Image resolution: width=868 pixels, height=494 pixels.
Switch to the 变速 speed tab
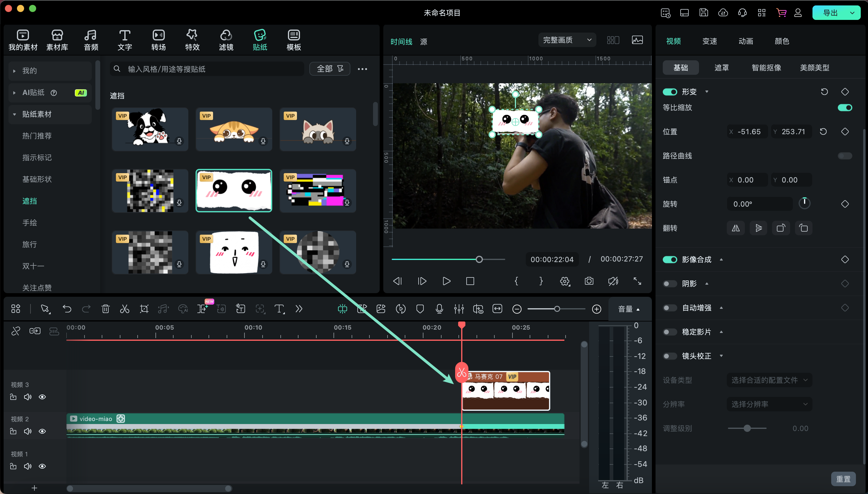point(710,41)
